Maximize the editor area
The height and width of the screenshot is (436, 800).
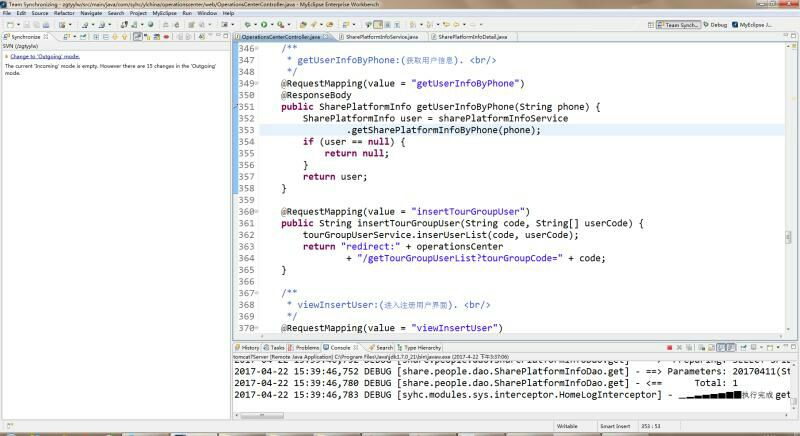(792, 36)
